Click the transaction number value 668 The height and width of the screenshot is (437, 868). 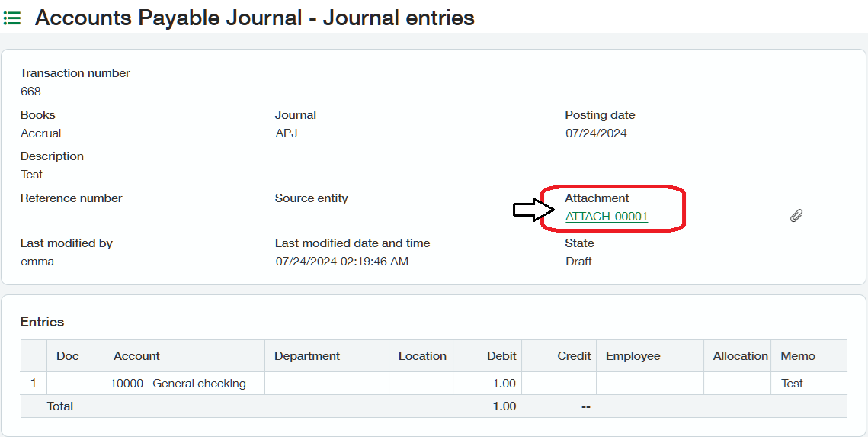click(x=31, y=92)
